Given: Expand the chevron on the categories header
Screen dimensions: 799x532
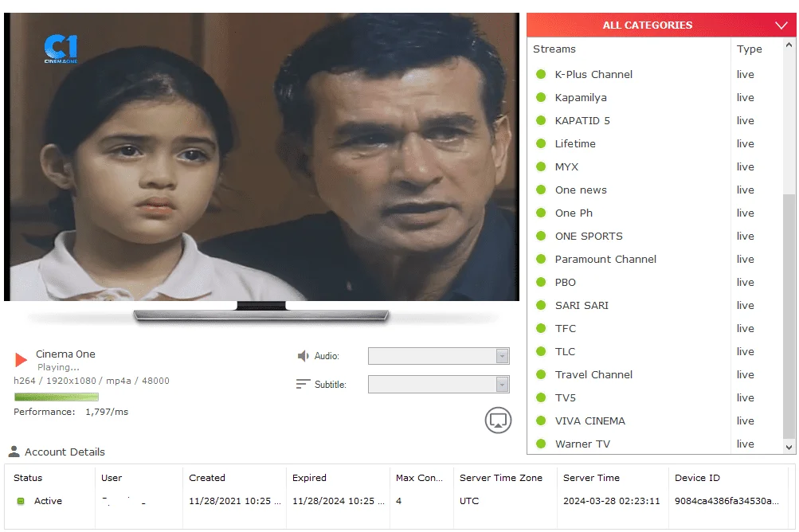Looking at the screenshot, I should pos(781,25).
